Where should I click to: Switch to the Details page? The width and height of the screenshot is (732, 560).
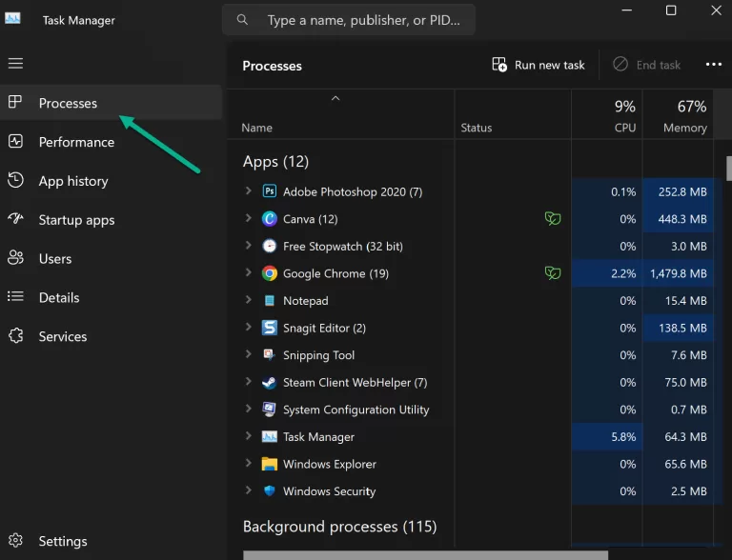(111, 297)
